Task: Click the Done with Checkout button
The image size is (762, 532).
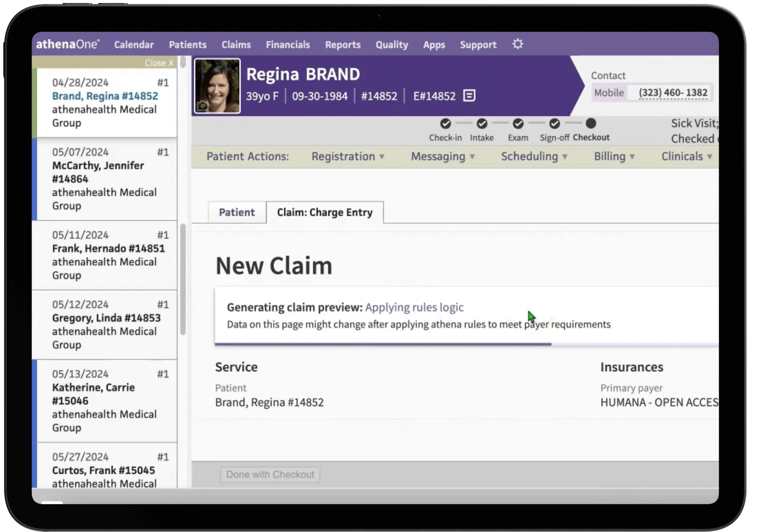Action: (x=269, y=474)
